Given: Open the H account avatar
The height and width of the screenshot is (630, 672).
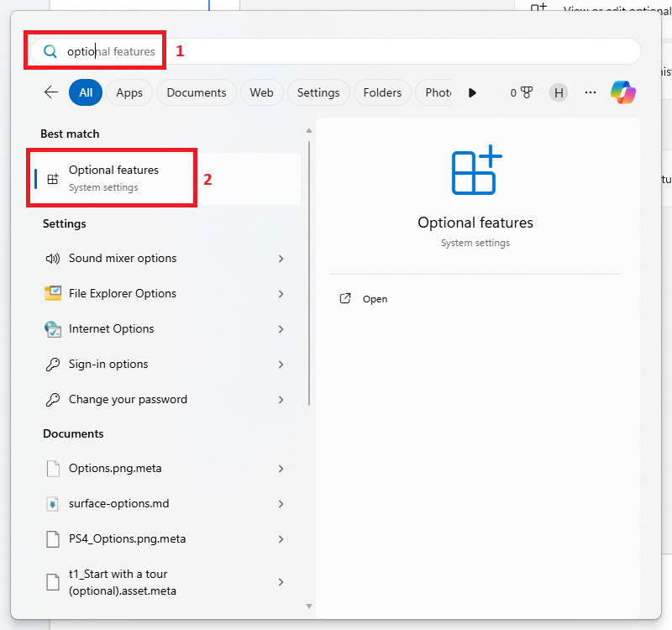Looking at the screenshot, I should [x=559, y=92].
